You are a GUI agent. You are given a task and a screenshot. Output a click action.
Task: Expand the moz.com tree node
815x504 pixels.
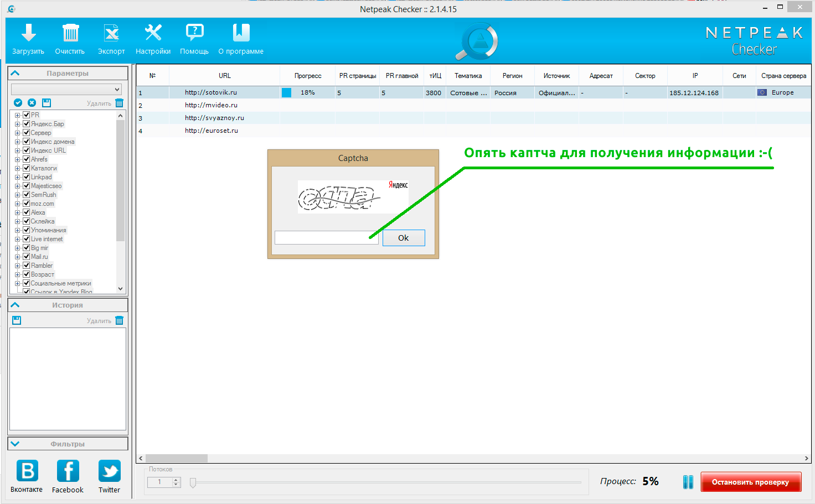[x=17, y=204]
